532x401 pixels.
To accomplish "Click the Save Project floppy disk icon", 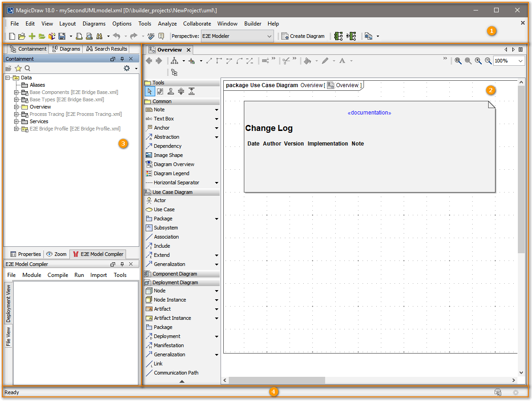I will (x=62, y=36).
